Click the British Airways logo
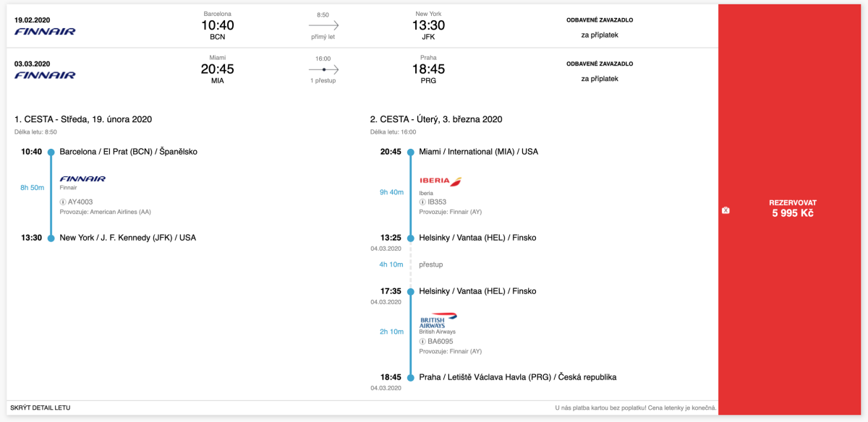Screen dimensions: 868x422 coord(438,320)
